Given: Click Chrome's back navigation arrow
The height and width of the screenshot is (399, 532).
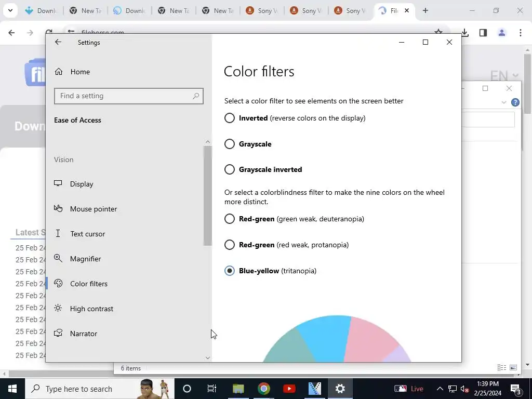Looking at the screenshot, I should 11,33.
